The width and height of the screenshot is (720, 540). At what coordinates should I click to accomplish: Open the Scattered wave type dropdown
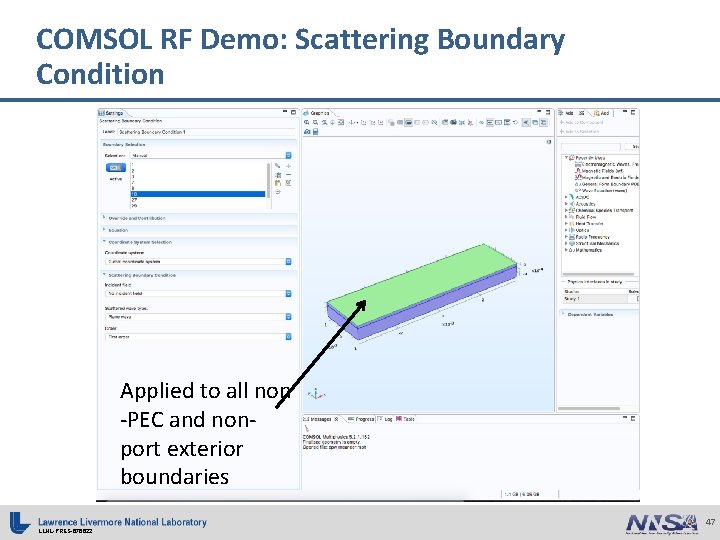pos(198,317)
